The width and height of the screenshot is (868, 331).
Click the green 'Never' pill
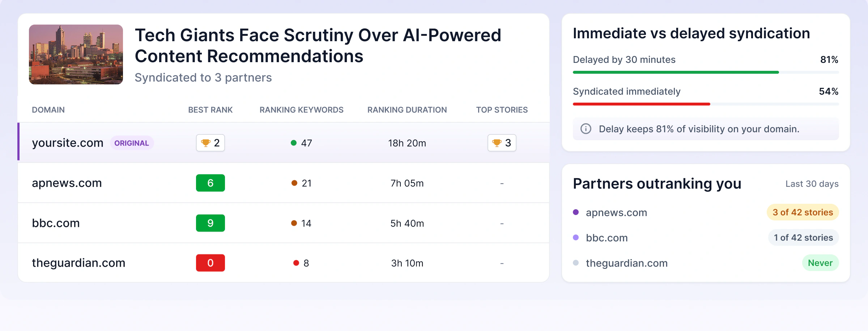tap(820, 263)
